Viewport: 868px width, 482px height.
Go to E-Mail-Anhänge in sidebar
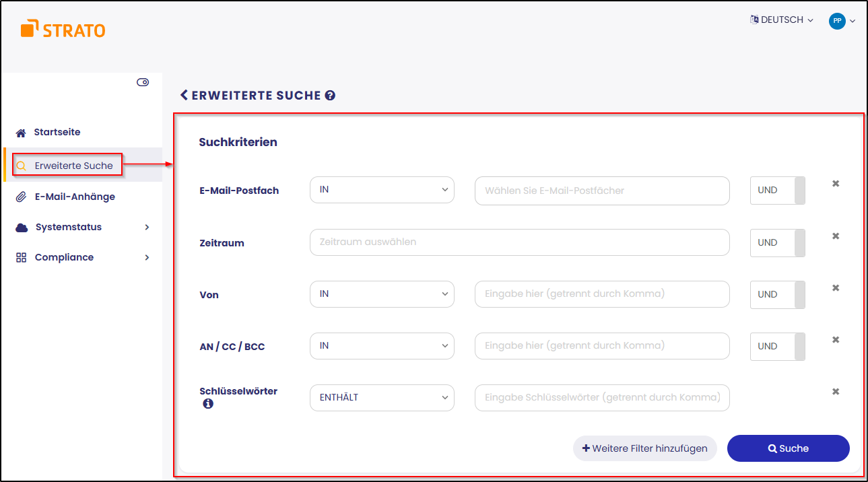pos(74,197)
